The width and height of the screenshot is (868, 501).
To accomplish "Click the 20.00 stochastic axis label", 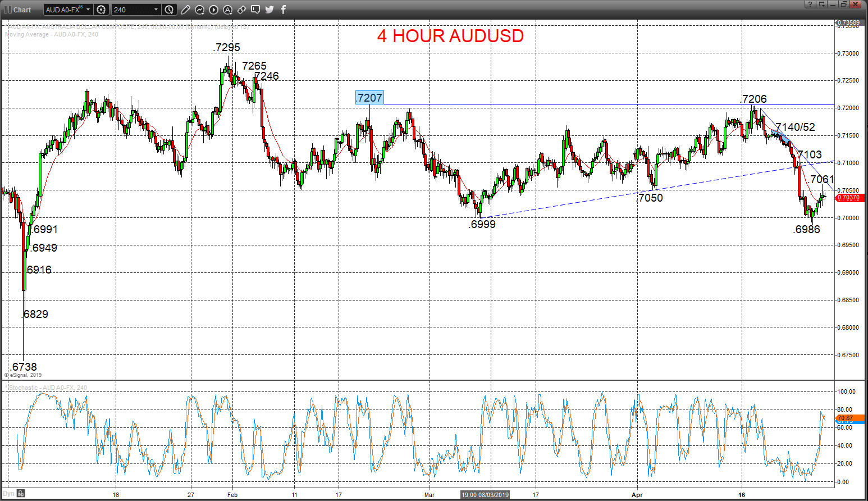I will [x=846, y=464].
